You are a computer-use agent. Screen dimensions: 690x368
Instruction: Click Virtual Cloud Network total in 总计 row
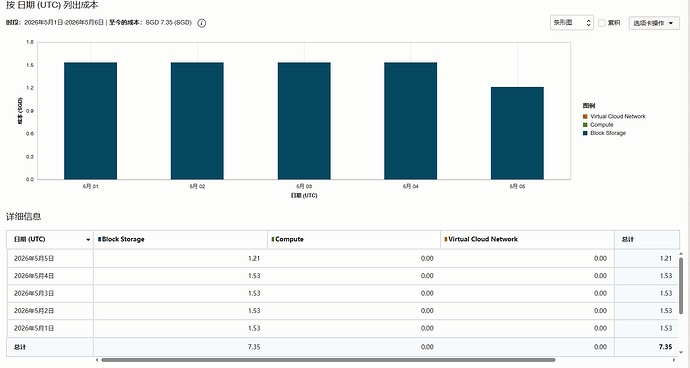point(601,347)
